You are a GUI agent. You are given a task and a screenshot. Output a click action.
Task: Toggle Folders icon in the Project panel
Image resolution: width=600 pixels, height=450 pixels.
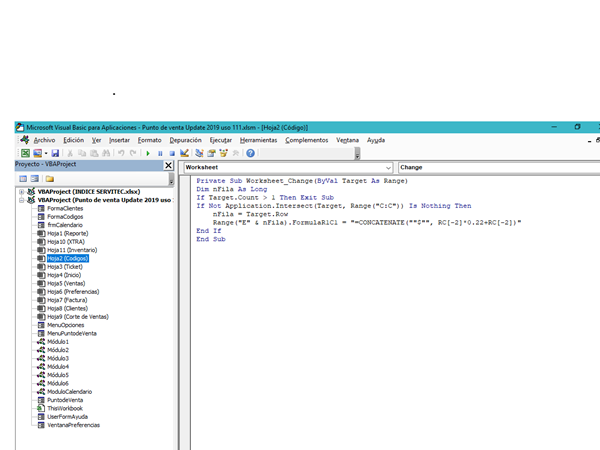(x=50, y=179)
